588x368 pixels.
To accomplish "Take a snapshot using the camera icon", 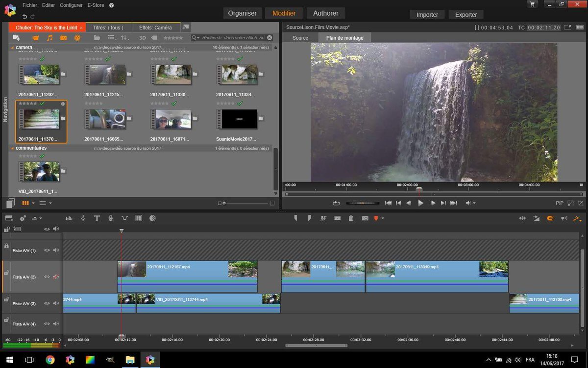I will (365, 218).
